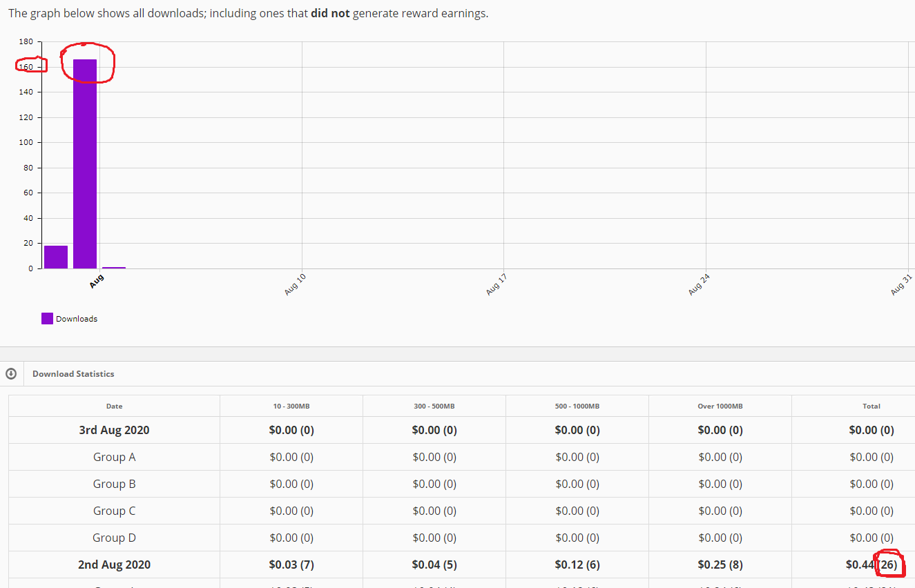The image size is (915, 588).
Task: Click the Group D row label
Action: tap(114, 538)
